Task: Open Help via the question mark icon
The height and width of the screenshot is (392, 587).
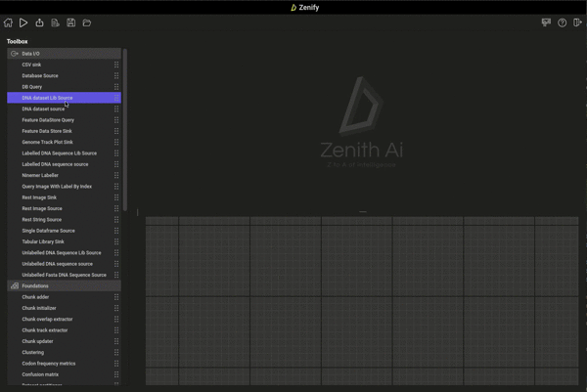Action: pos(562,22)
